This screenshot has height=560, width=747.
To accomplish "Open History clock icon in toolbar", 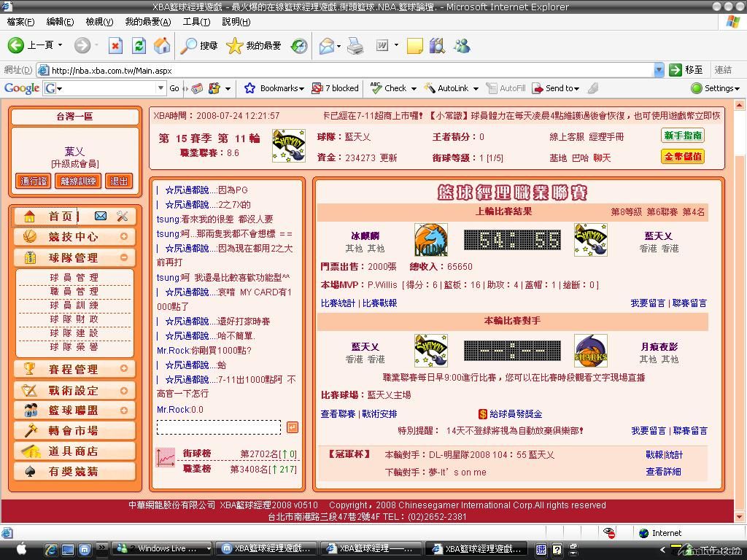I will pos(299,46).
